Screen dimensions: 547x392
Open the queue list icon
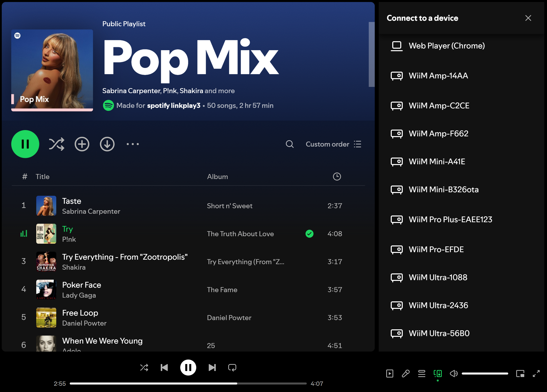point(421,374)
